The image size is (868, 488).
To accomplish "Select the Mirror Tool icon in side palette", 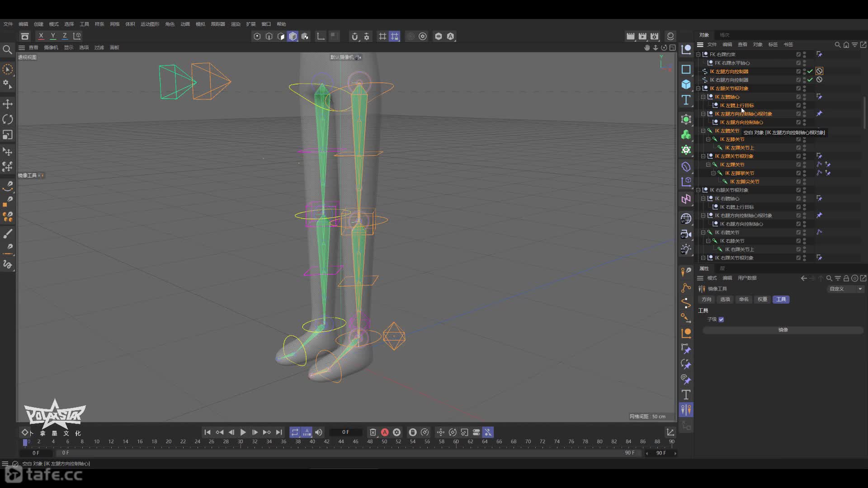I will [686, 410].
